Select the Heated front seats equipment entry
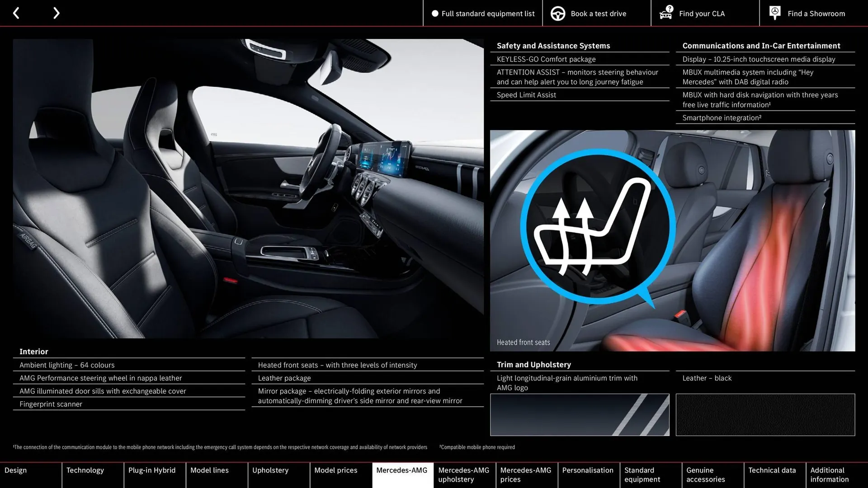 [337, 365]
